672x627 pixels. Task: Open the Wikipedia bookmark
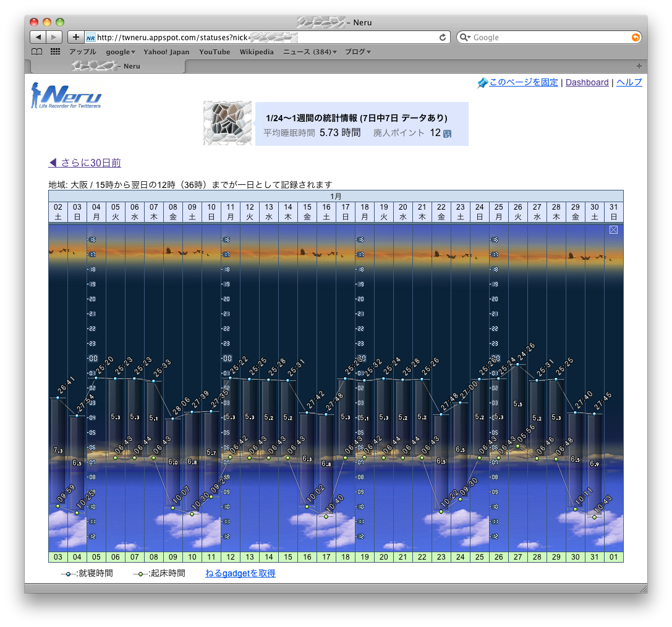click(x=257, y=52)
